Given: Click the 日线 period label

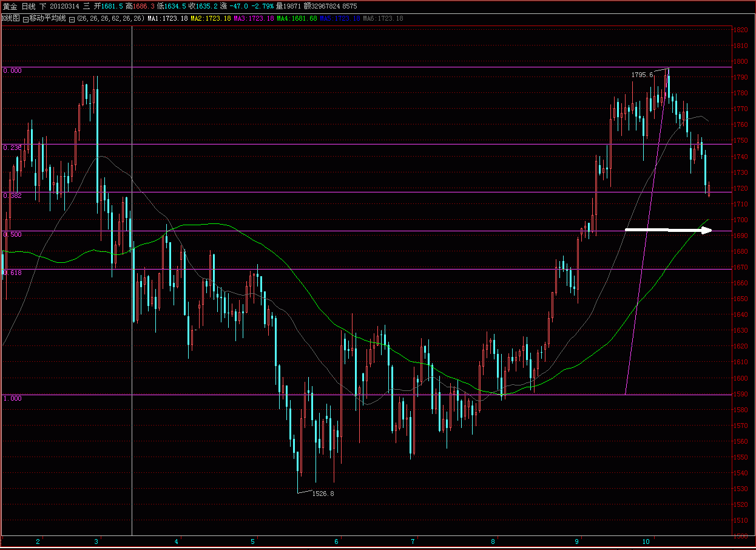Looking at the screenshot, I should pyautogui.click(x=29, y=6).
